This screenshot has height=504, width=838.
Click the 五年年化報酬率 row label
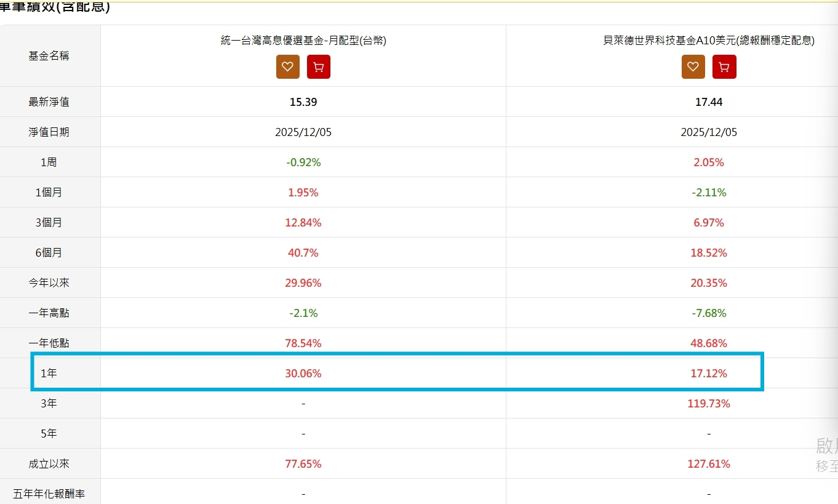(x=49, y=494)
